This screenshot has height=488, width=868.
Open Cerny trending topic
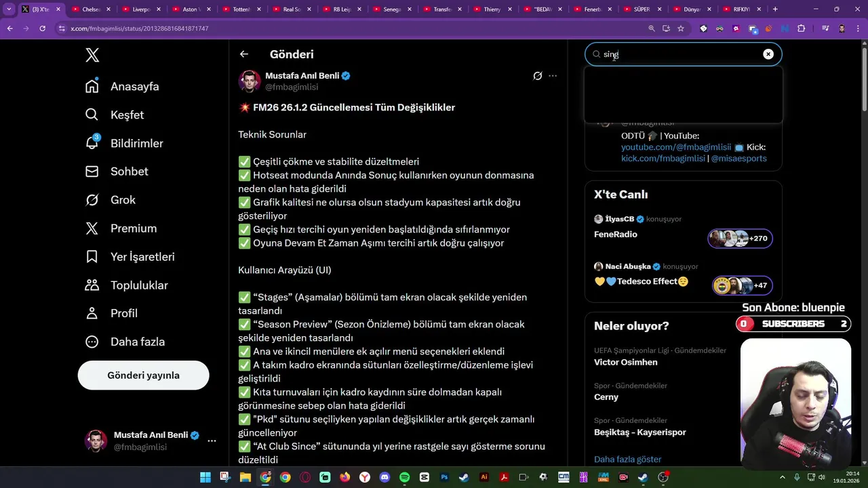[606, 397]
